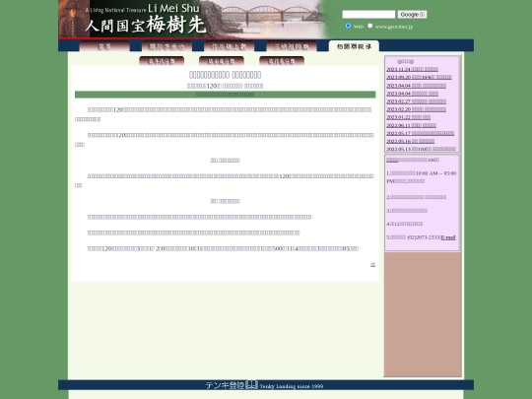Open the 2023.01.22 news link

(x=409, y=117)
